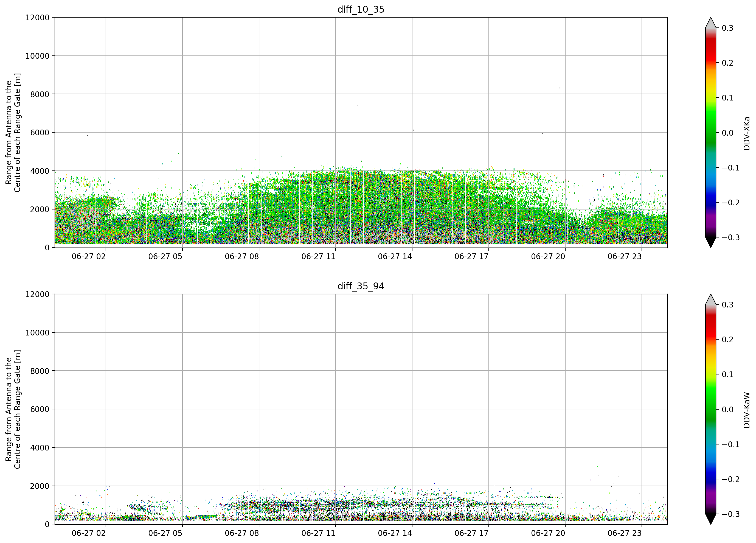Click the Range y-axis label of diff_10_35 plot
Screen dimensions: 756x543
(13, 133)
